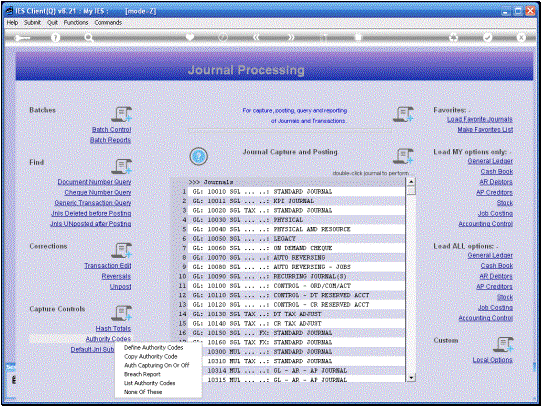Choose None Of These in popup menu

(x=143, y=392)
